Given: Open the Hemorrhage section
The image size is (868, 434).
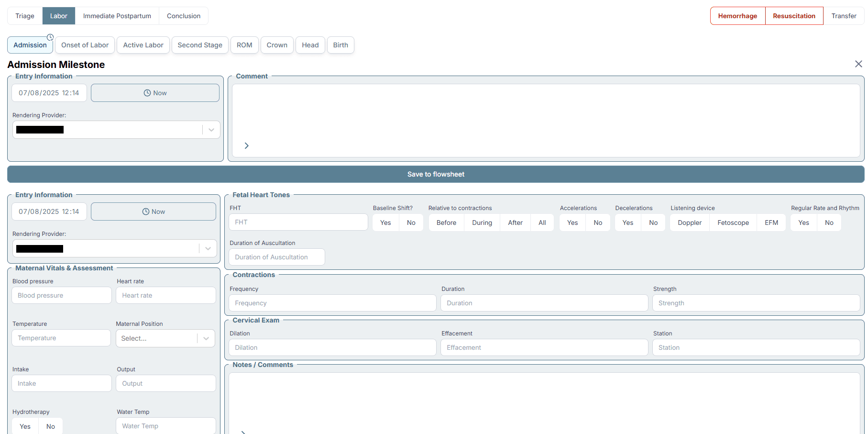Looking at the screenshot, I should pos(737,15).
